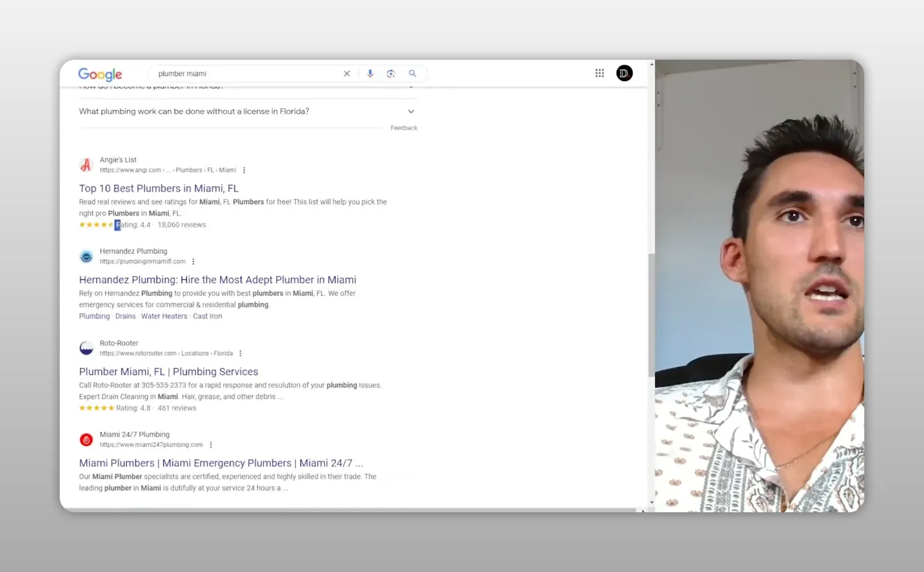
Task: Click the plumbinginmiamifl.com URL
Action: pyautogui.click(x=143, y=261)
